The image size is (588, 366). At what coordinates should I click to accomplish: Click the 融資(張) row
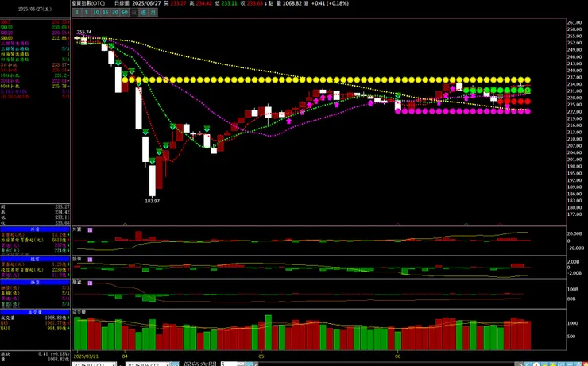pos(35,287)
